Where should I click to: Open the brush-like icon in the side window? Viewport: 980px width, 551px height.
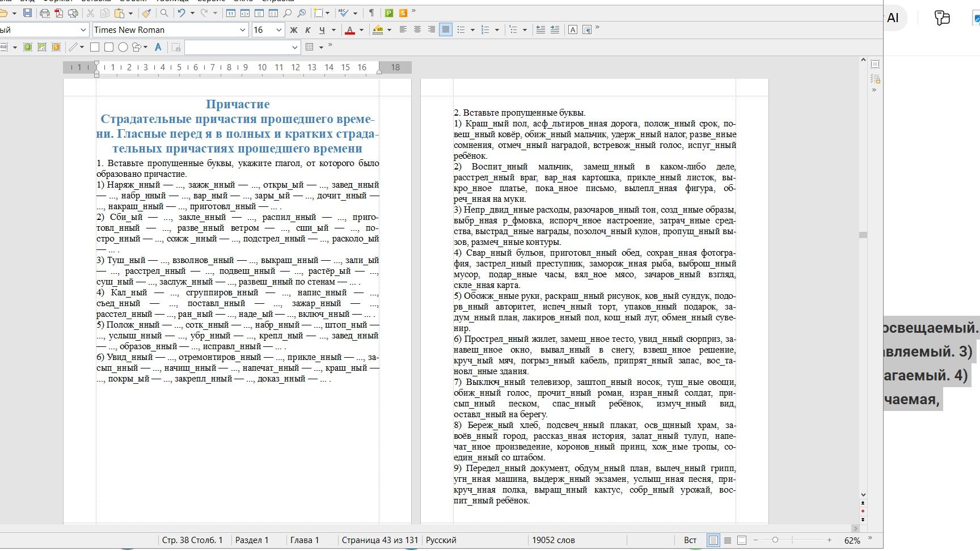[942, 18]
